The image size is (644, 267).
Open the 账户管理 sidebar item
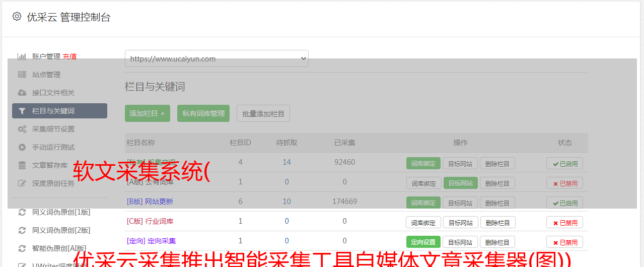tap(46, 56)
